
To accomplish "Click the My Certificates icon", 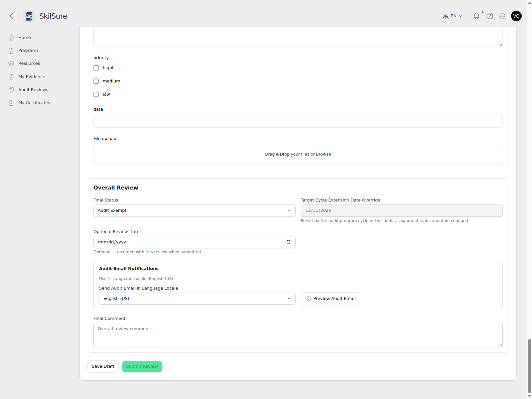I will point(11,103).
